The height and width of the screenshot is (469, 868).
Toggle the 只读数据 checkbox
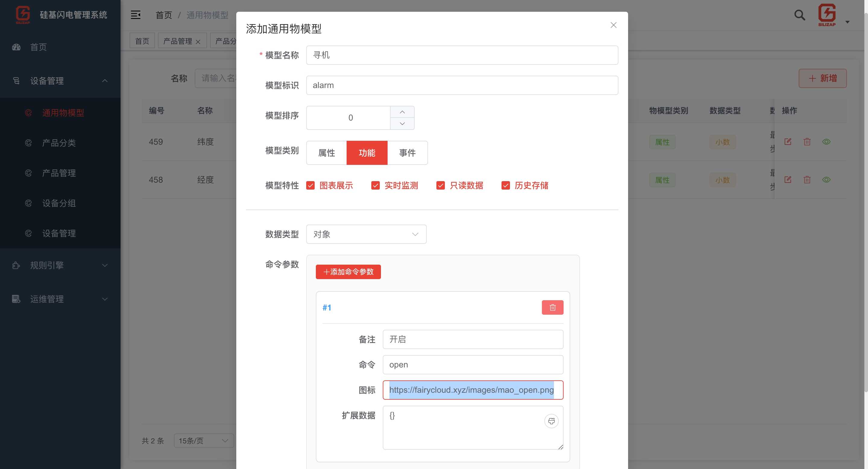click(440, 185)
